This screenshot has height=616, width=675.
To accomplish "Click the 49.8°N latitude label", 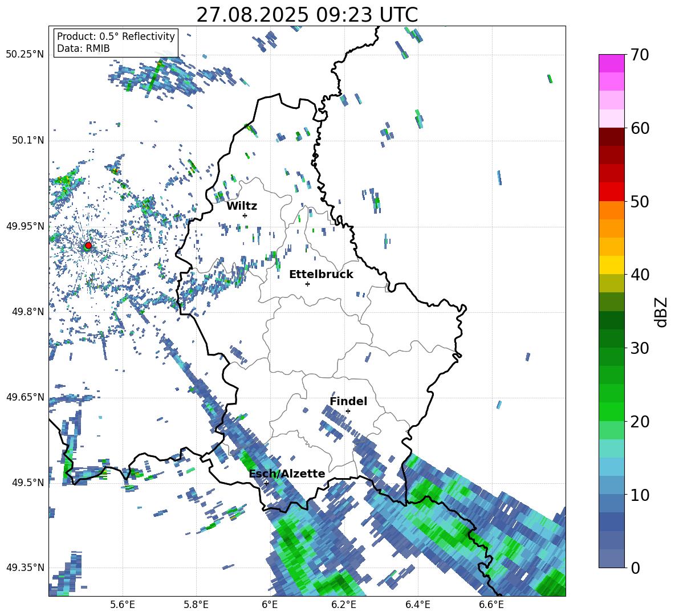I will point(27,312).
